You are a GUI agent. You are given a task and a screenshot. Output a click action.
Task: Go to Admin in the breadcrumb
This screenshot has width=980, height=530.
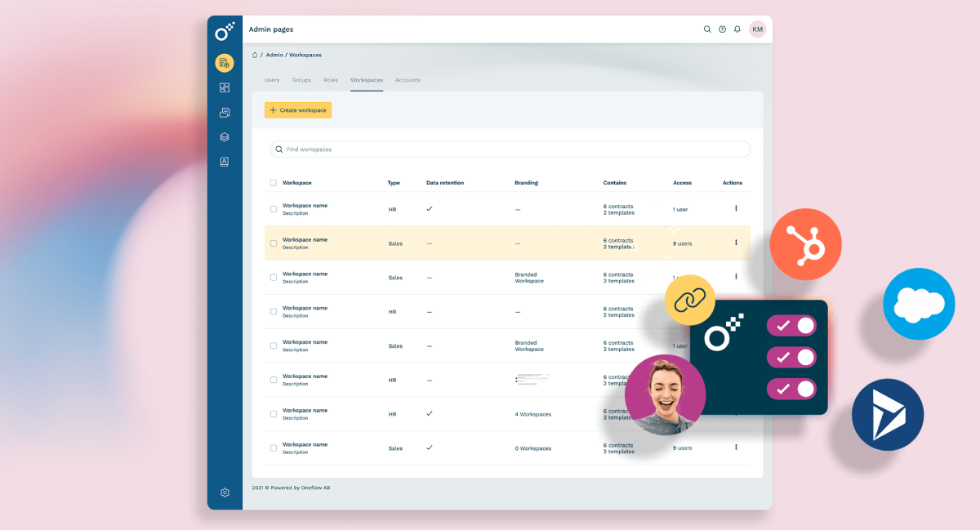(274, 55)
